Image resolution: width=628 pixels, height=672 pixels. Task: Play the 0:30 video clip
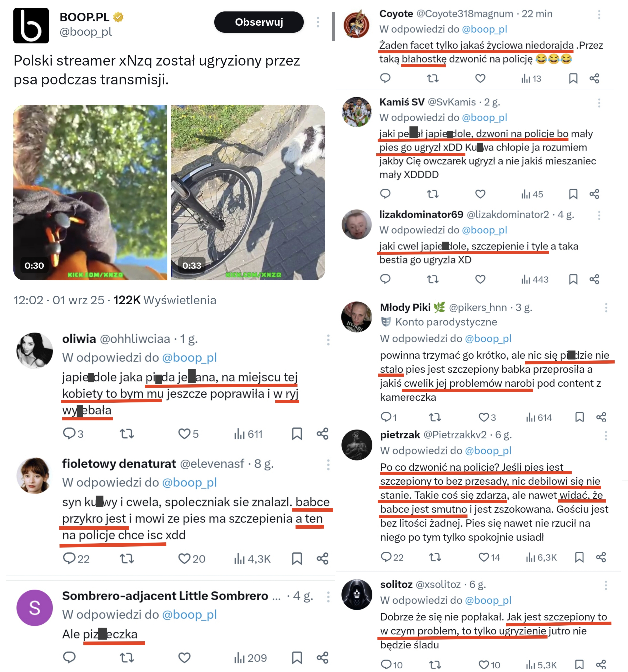[90, 192]
